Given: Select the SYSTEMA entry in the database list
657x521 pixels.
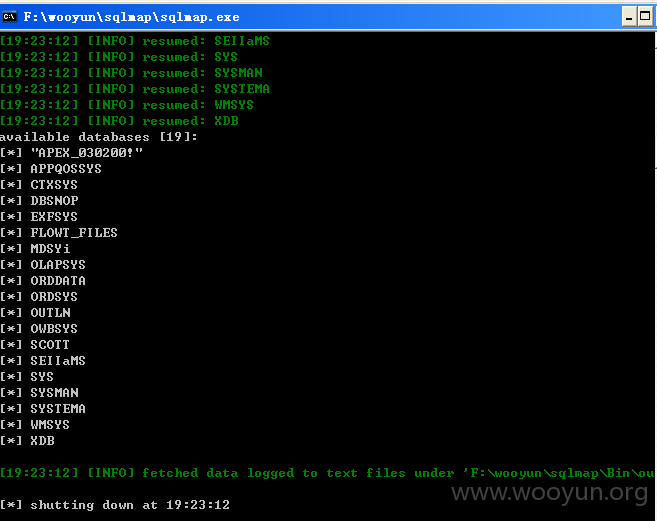Looking at the screenshot, I should tap(43, 409).
